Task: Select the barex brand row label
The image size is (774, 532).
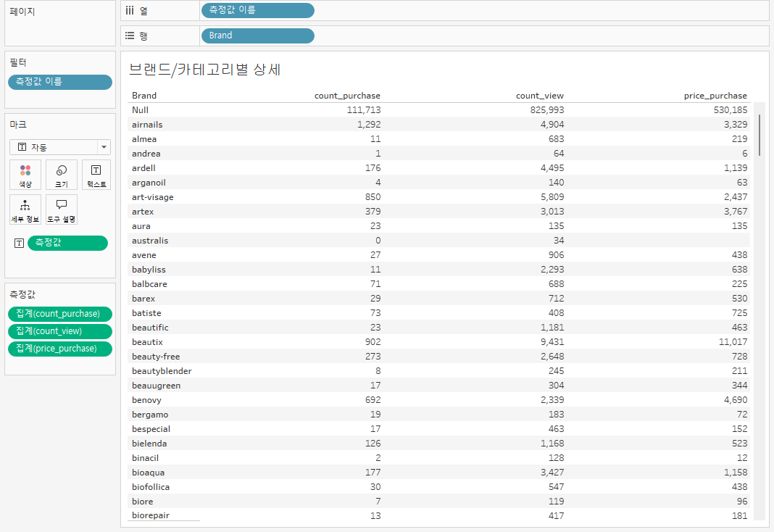Action: coord(143,299)
